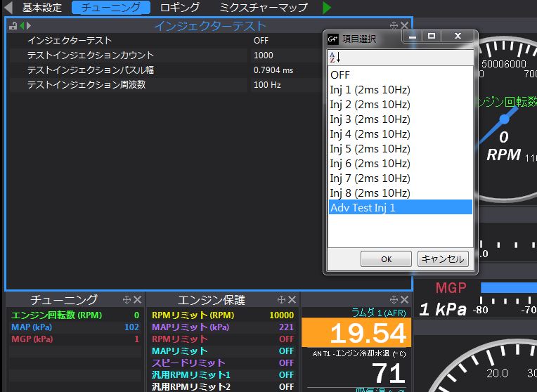Select Inj 3 (2ms 10Hz)
537x392 pixels.
point(401,119)
